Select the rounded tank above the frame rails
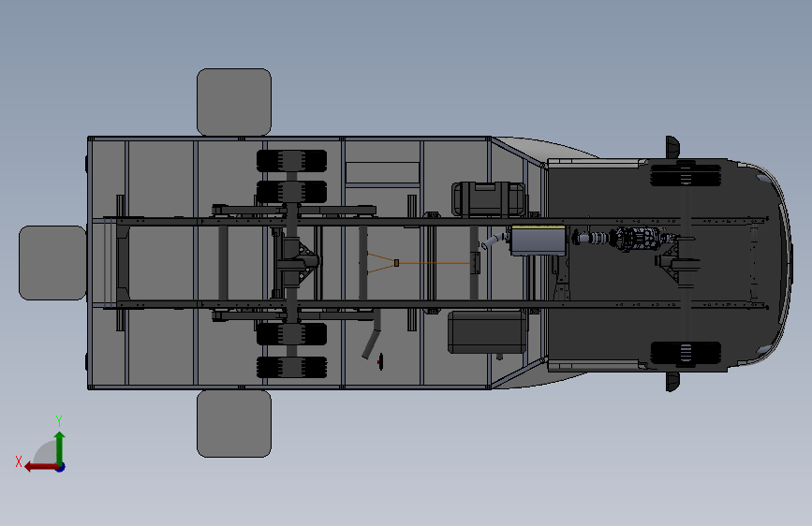This screenshot has height=526, width=812. point(488,198)
